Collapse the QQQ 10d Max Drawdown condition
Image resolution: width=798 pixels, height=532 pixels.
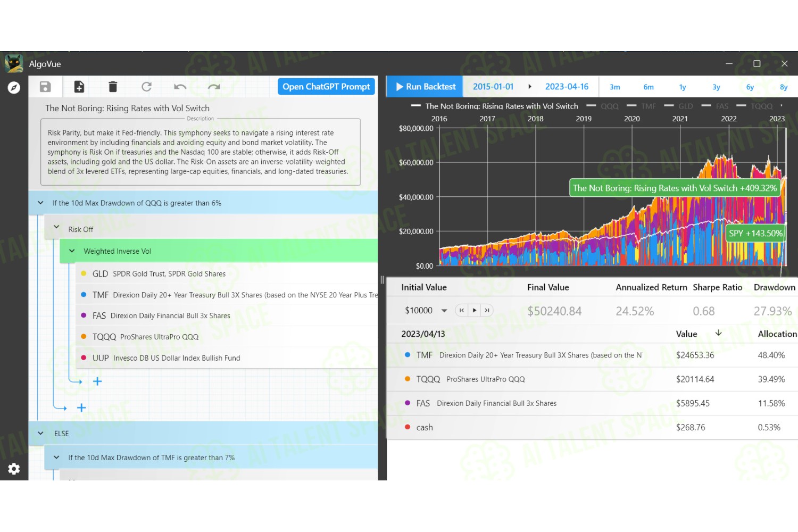pyautogui.click(x=40, y=203)
